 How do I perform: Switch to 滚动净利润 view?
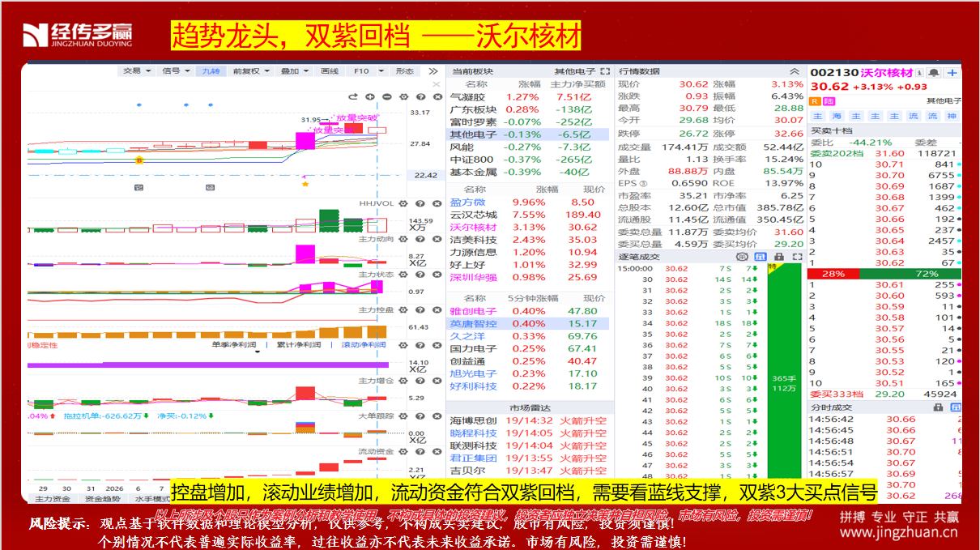click(363, 345)
